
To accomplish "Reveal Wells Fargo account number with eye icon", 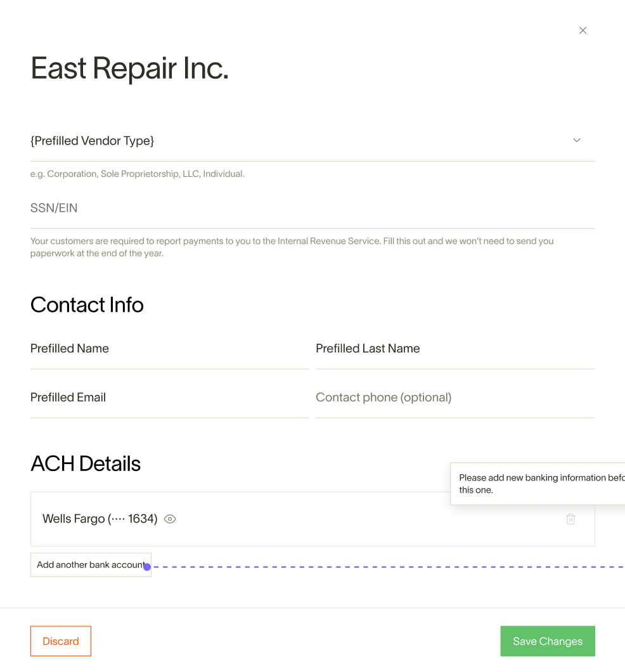I will click(170, 519).
